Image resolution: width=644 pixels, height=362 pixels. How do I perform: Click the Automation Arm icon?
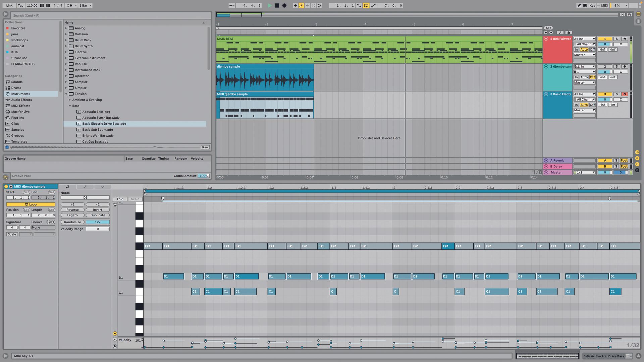click(x=301, y=5)
